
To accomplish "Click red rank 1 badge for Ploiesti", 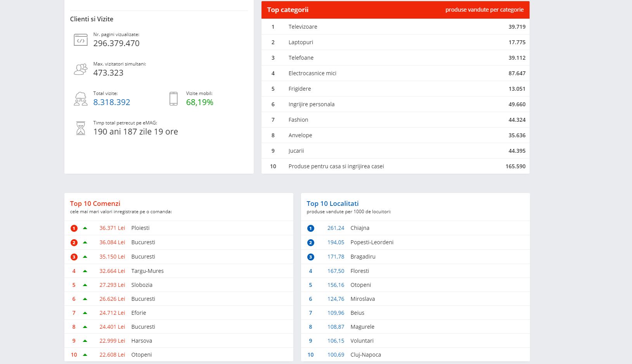I will 74,228.
